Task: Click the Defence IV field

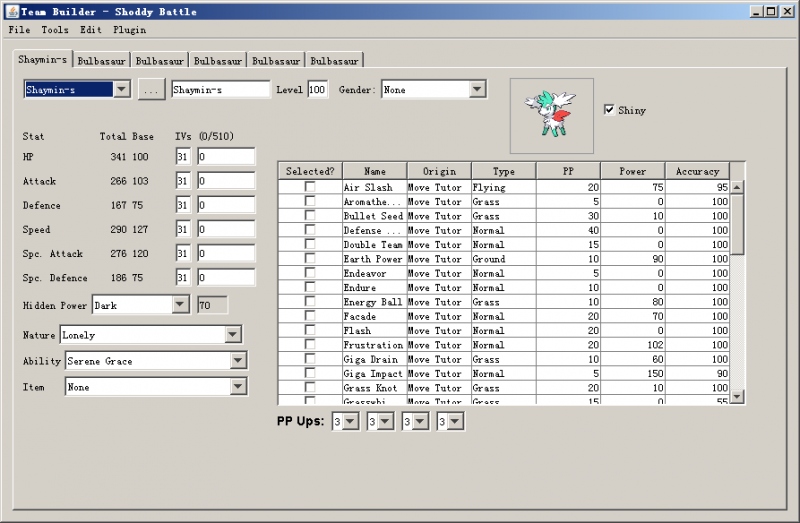Action: (183, 205)
